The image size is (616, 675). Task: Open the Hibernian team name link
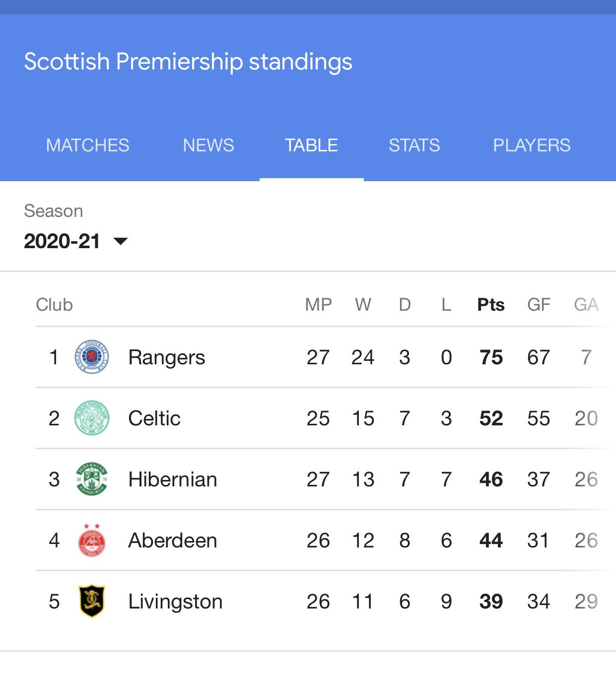click(x=173, y=479)
